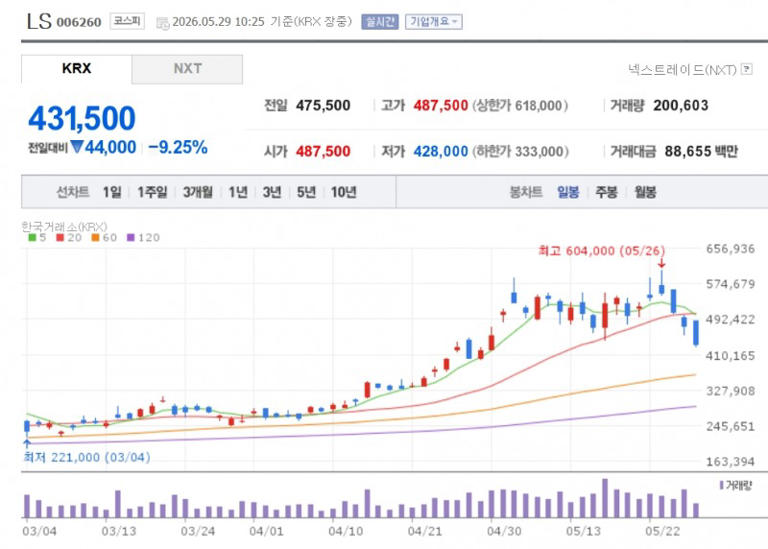The image size is (768, 549).
Task: Click the 거래량 volume legend icon
Action: [x=721, y=485]
